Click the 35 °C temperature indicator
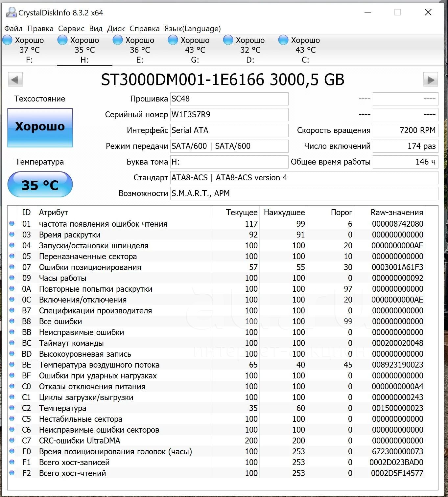 coord(40,185)
